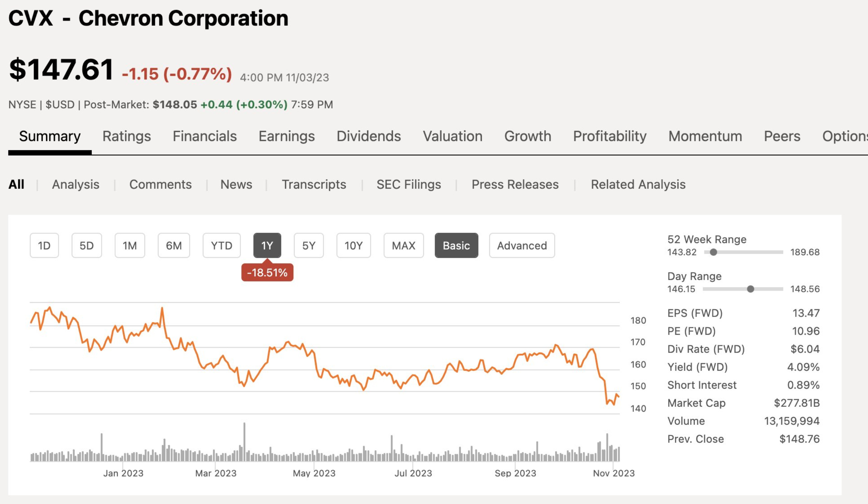Switch to the Advanced chart mode
Image resolution: width=868 pixels, height=504 pixels.
(522, 245)
